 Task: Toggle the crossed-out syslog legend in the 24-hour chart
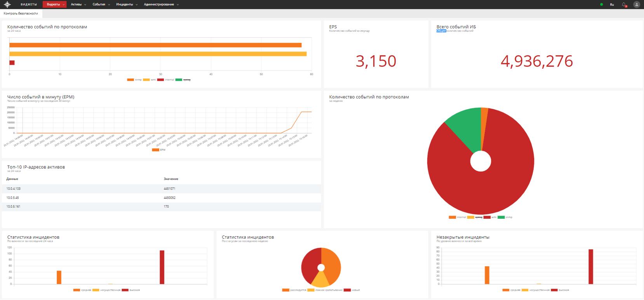tap(187, 80)
